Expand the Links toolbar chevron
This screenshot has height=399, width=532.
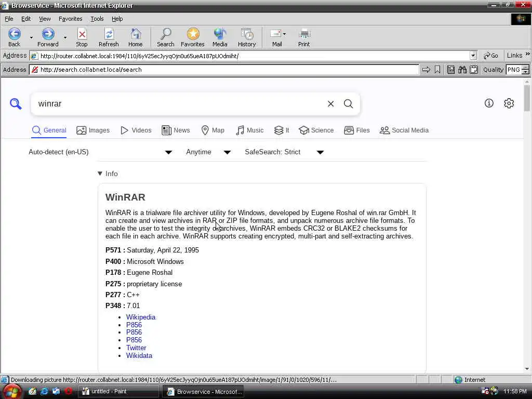click(528, 54)
